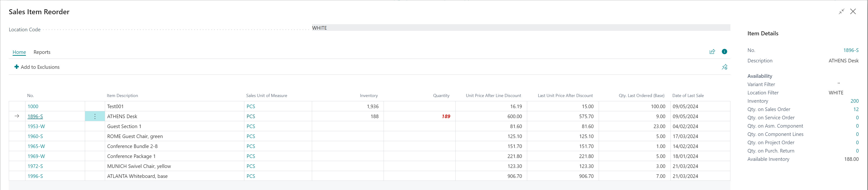868x190 pixels.
Task: Click the share page icon
Action: [x=712, y=52]
